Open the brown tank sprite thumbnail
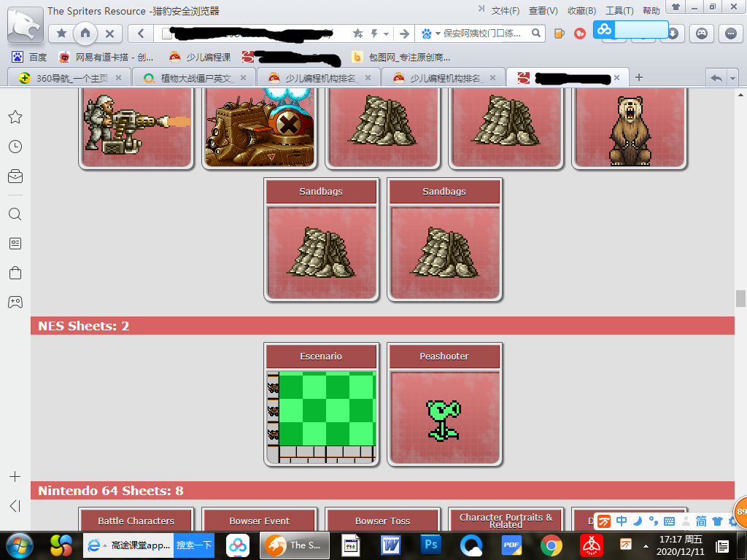The width and height of the screenshot is (747, 560). click(x=260, y=128)
